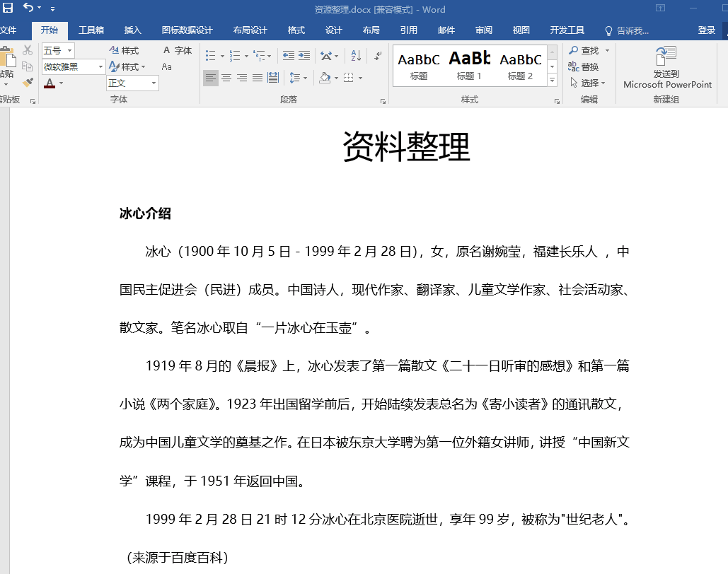Click the Aa change case icon
The width and height of the screenshot is (728, 574).
tap(167, 67)
